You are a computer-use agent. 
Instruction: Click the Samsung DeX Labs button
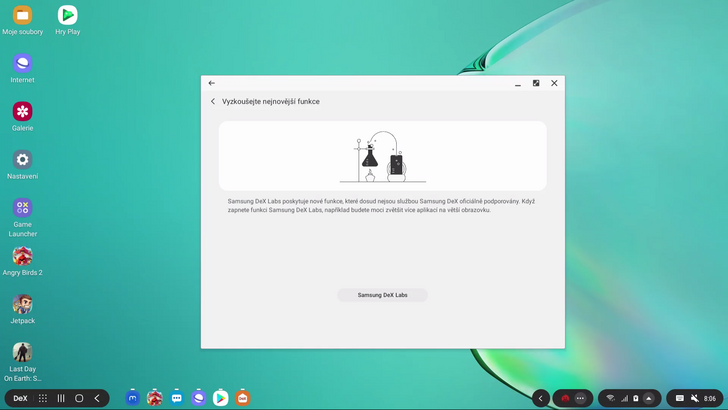382,295
